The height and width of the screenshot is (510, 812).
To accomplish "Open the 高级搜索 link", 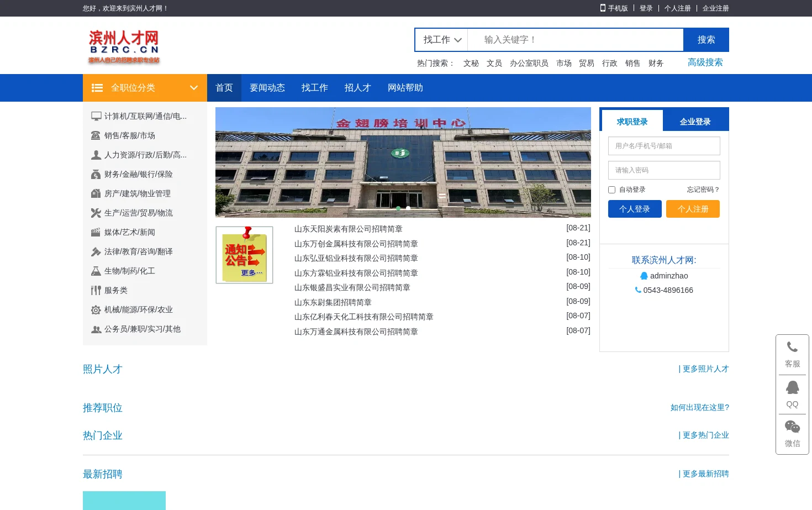I will pyautogui.click(x=705, y=62).
